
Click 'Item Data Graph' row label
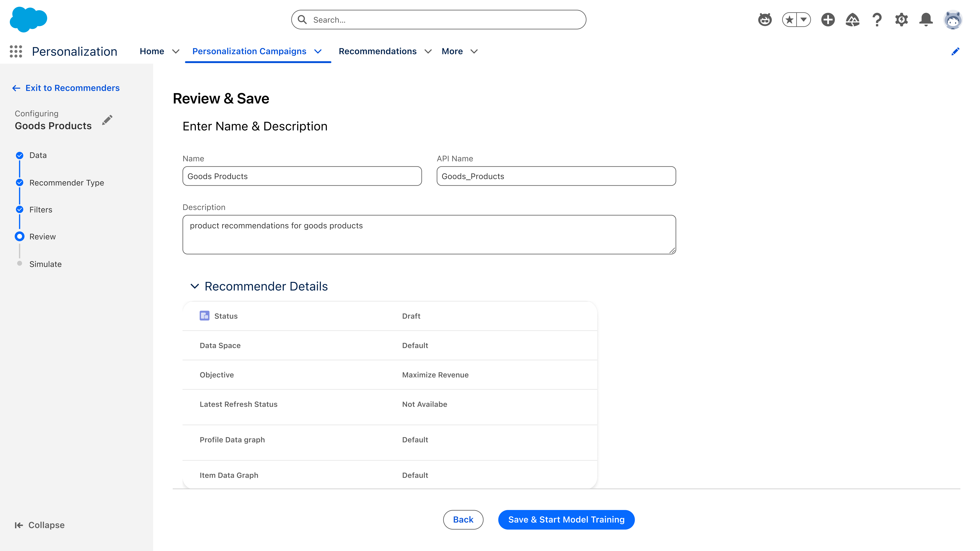click(x=229, y=475)
